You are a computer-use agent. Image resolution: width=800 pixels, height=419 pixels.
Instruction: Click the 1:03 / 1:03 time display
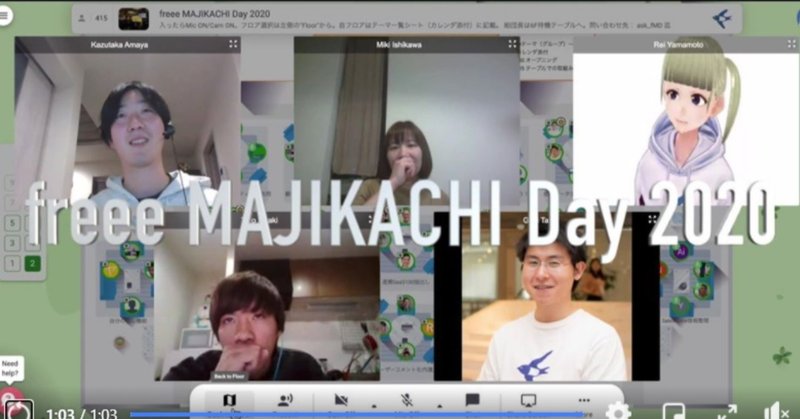(82, 413)
